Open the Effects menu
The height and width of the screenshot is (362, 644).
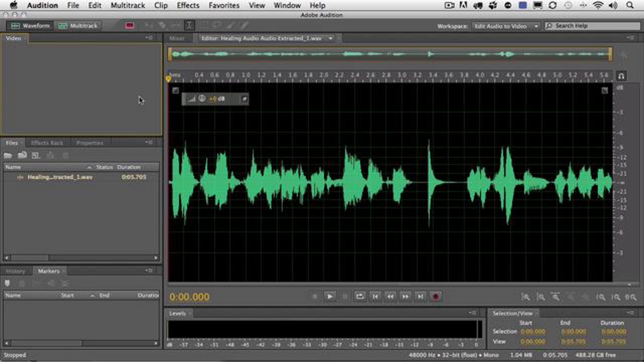pos(188,5)
